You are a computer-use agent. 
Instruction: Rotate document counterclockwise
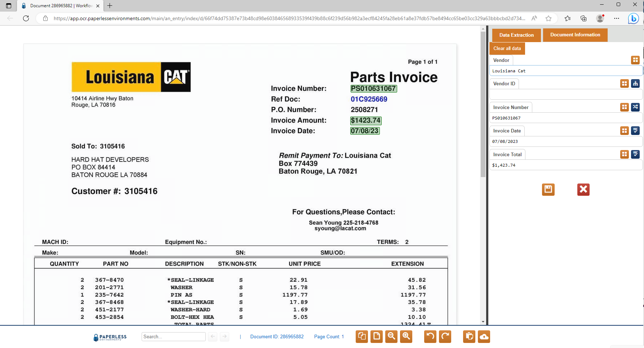pyautogui.click(x=430, y=336)
